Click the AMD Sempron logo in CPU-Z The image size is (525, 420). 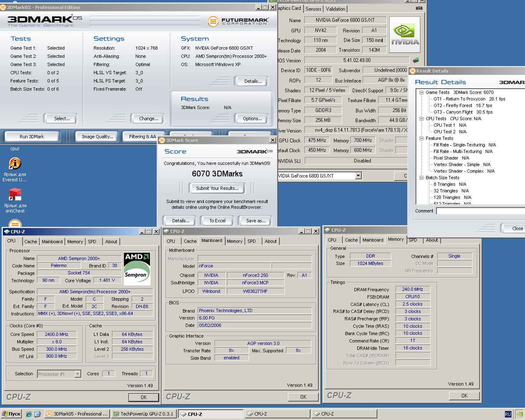pyautogui.click(x=137, y=269)
